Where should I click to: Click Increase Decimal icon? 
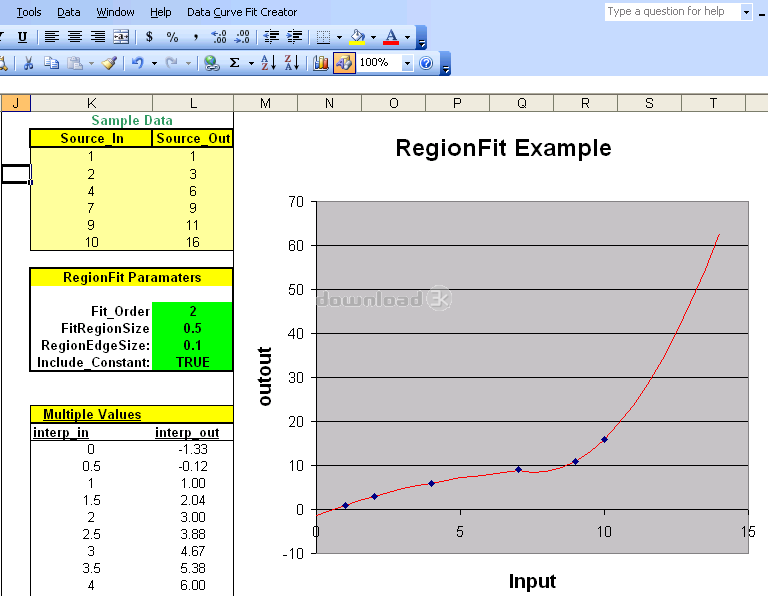coord(219,37)
